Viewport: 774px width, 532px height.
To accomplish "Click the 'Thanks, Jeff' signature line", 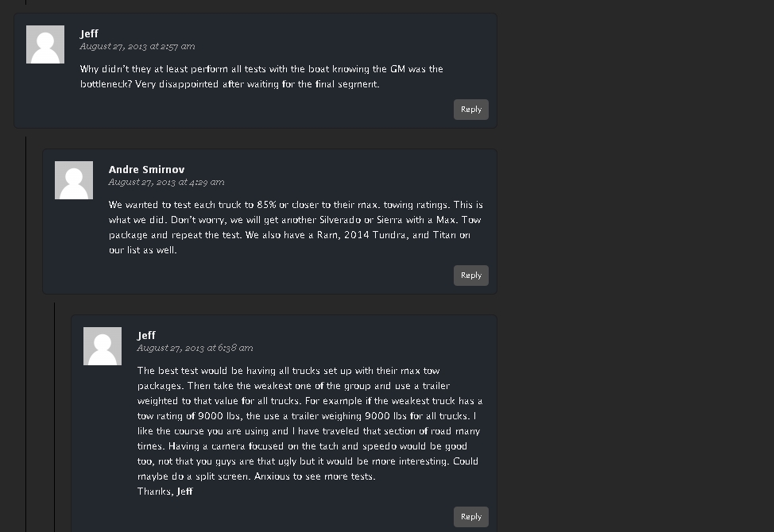I will click(164, 492).
